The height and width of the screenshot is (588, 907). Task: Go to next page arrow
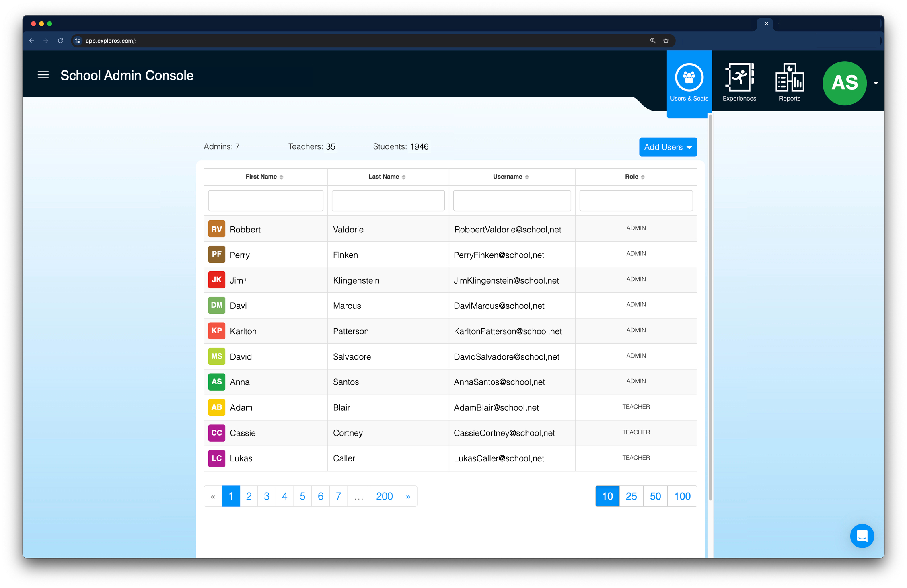click(408, 496)
